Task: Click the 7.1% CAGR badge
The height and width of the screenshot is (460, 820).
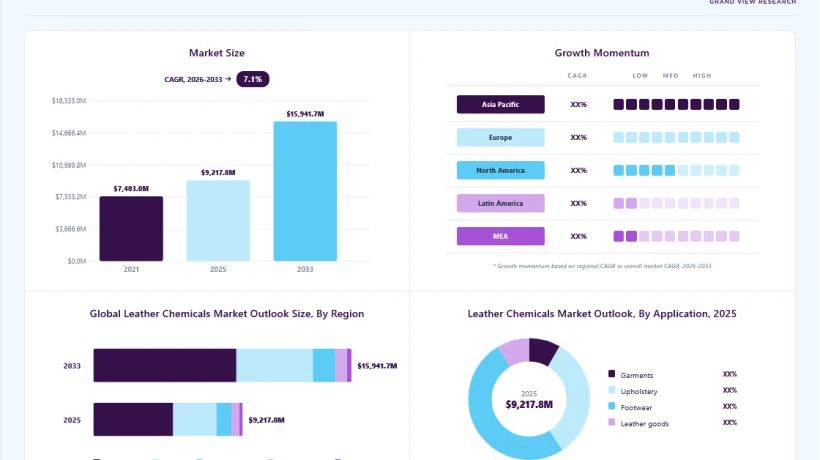Action: [253, 79]
